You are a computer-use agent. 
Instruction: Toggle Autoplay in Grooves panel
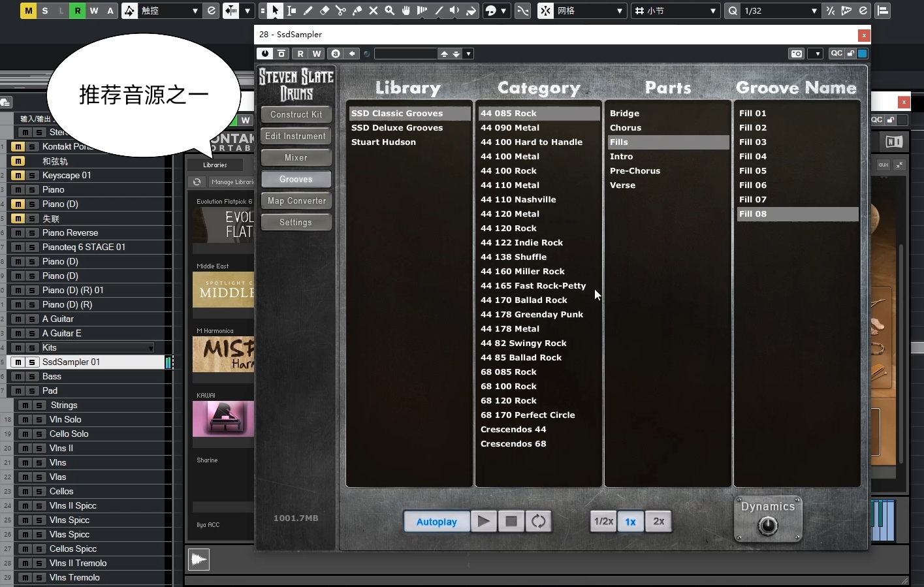pos(436,521)
